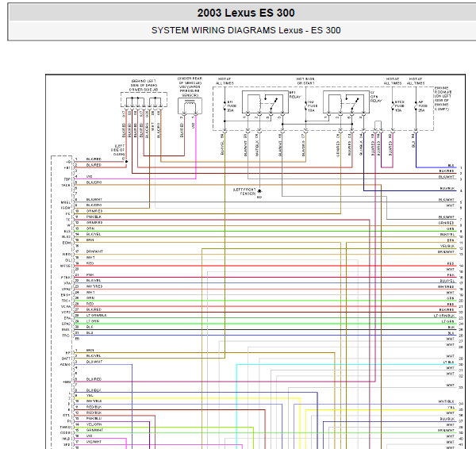Image resolution: width=476 pixels, height=449 pixels.
Task: Select the IG2 fuse 15A symbol
Action: point(305,106)
